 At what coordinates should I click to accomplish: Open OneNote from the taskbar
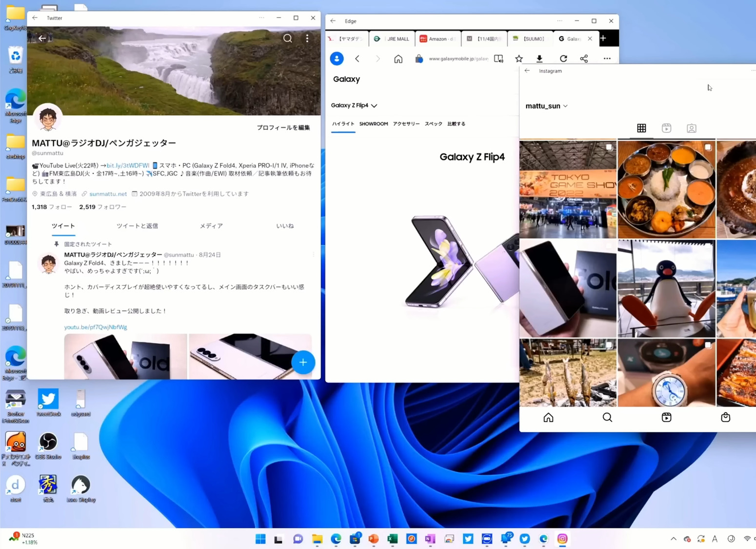point(430,539)
